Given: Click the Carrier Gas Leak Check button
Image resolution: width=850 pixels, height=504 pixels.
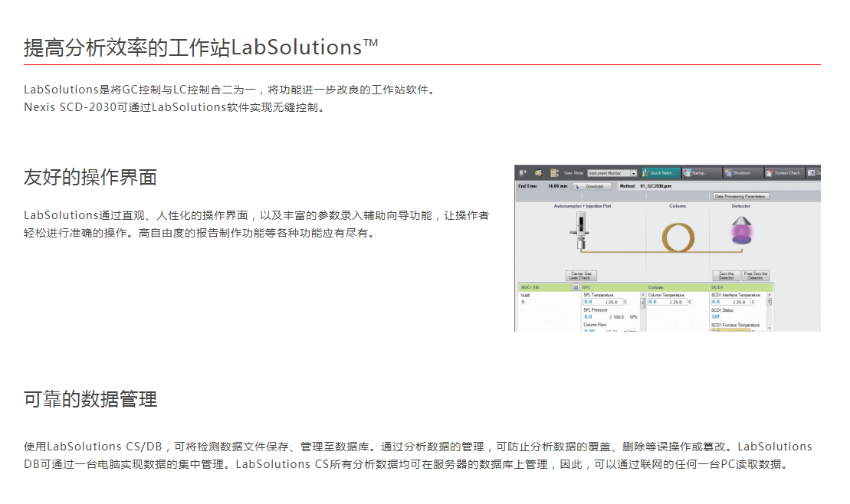Looking at the screenshot, I should pyautogui.click(x=580, y=275).
